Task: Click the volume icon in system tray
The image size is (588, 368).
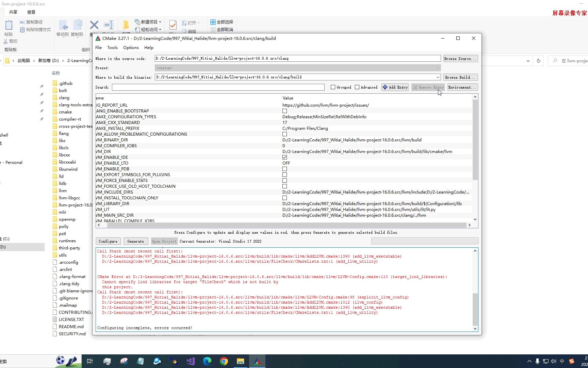Action: (x=554, y=361)
